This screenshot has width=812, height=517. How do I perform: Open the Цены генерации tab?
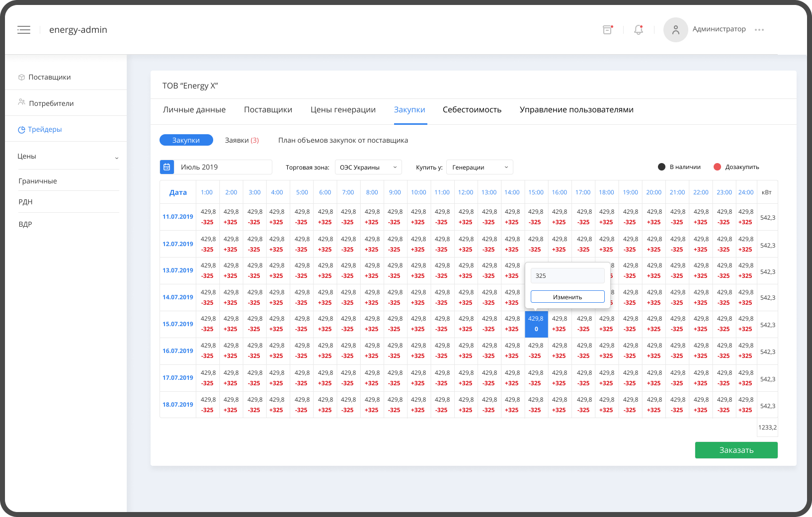coord(343,110)
